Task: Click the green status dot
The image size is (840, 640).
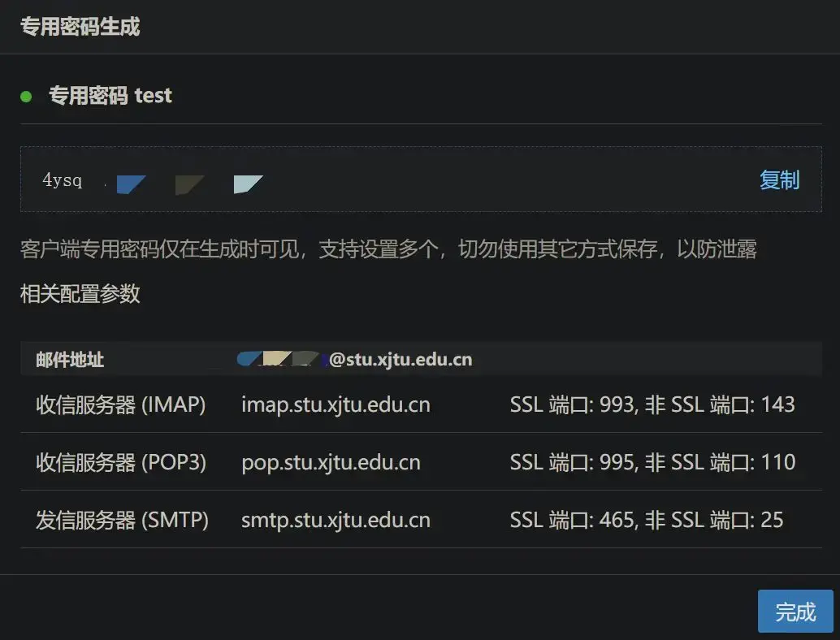Action: point(26,97)
